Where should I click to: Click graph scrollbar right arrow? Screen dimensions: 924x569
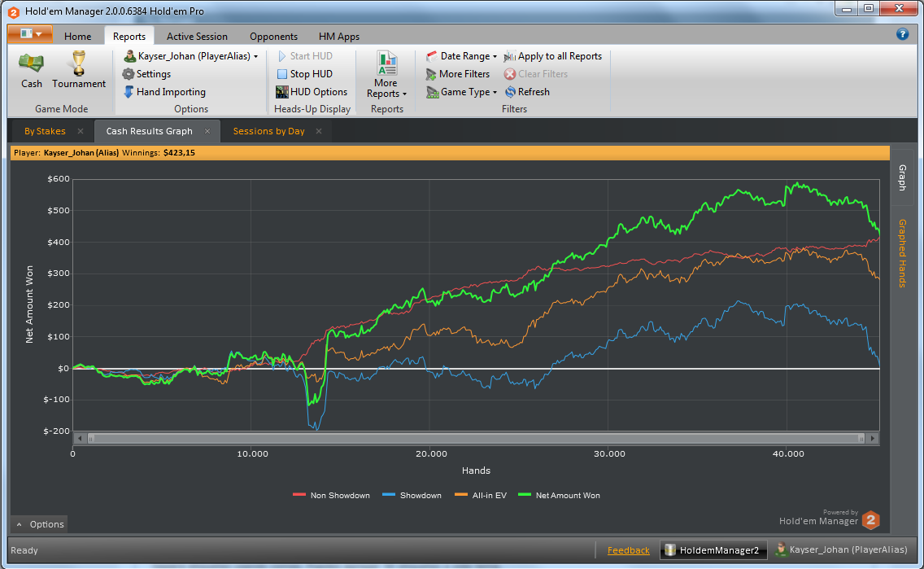point(873,438)
